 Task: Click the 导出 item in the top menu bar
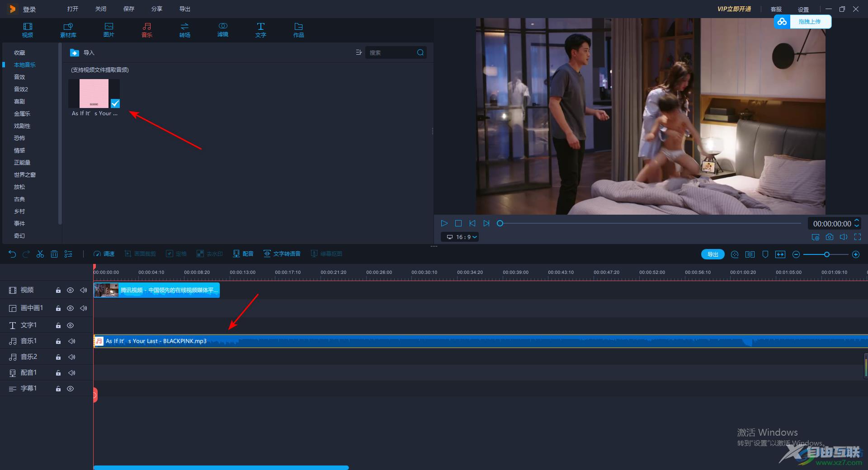185,9
